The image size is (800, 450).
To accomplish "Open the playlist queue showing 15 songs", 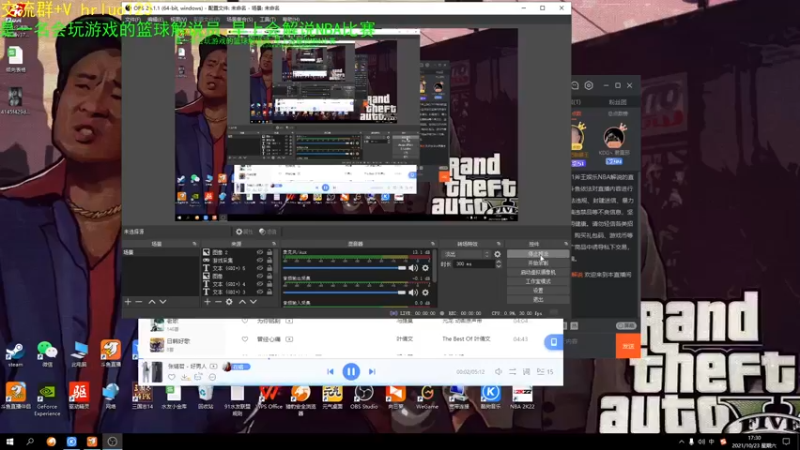I will pyautogui.click(x=545, y=372).
